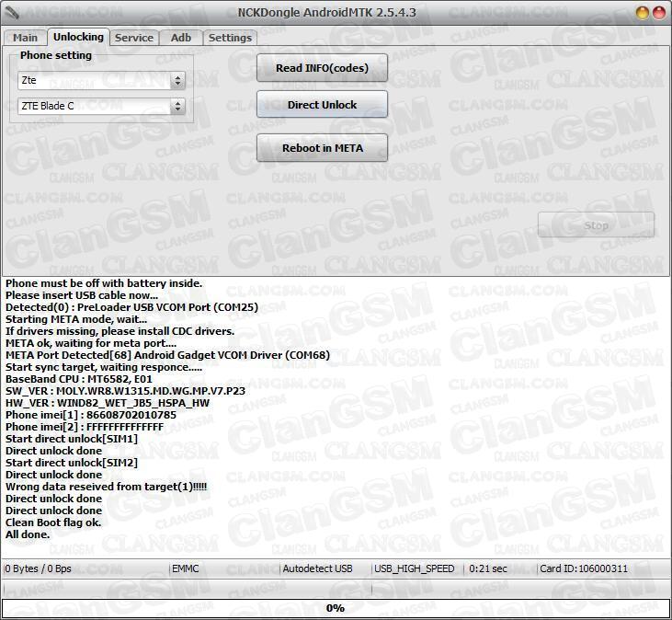Click the 'Phone setting' group label
This screenshot has height=620, width=672.
[56, 55]
